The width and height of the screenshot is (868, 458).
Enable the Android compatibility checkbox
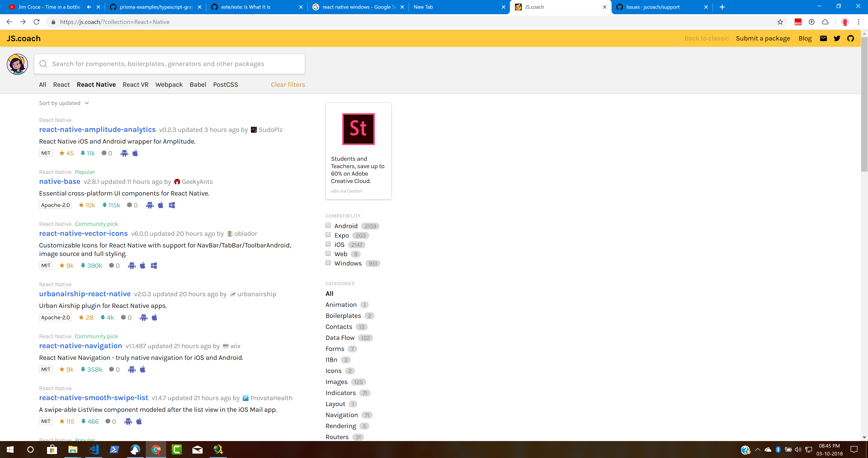tap(328, 225)
